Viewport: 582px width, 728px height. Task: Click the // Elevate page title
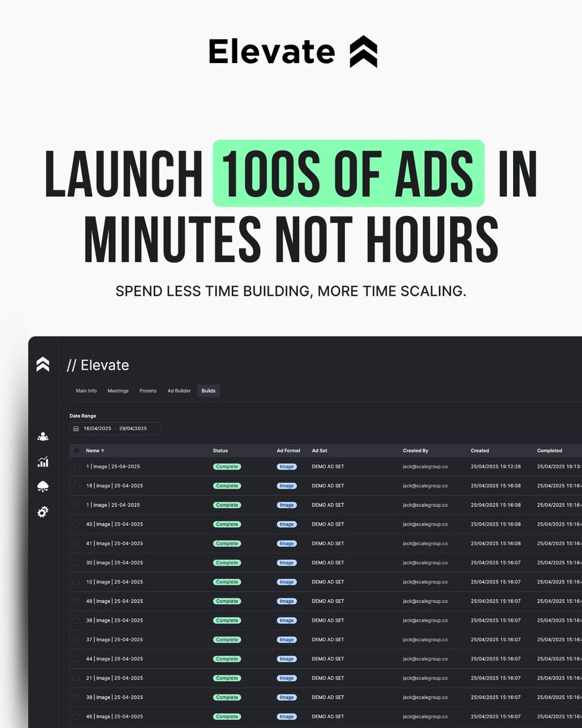(98, 365)
